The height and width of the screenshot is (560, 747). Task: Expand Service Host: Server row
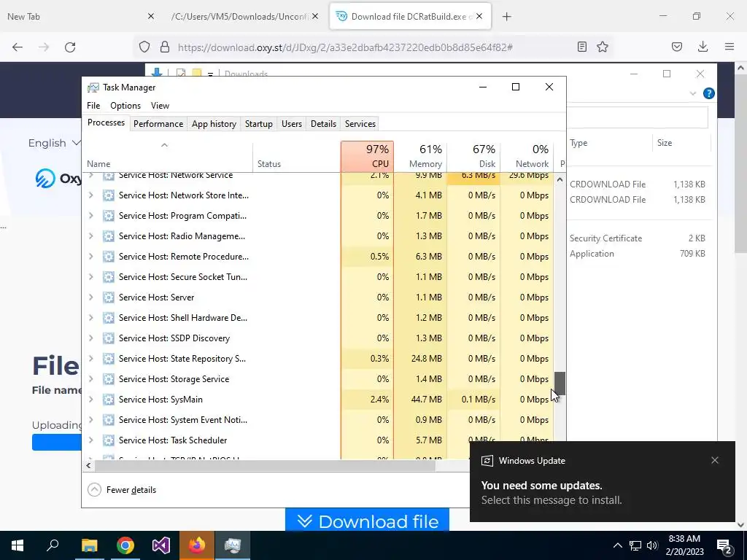pos(90,297)
